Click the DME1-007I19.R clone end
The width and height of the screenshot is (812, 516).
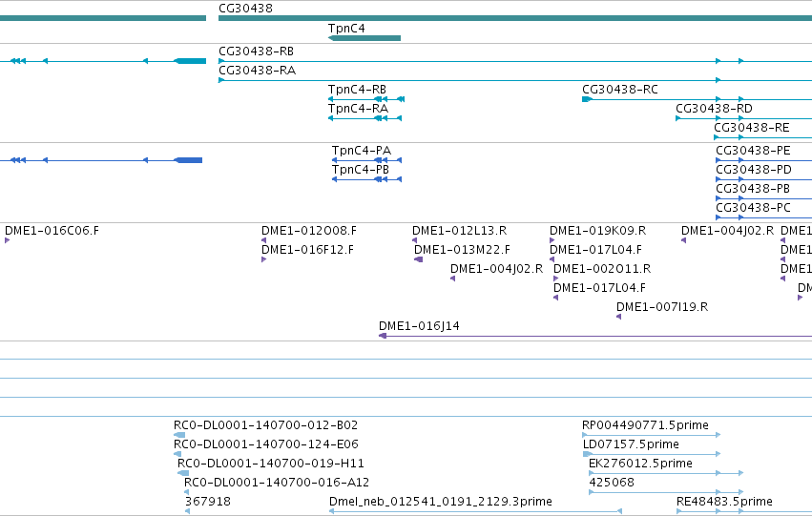619,317
